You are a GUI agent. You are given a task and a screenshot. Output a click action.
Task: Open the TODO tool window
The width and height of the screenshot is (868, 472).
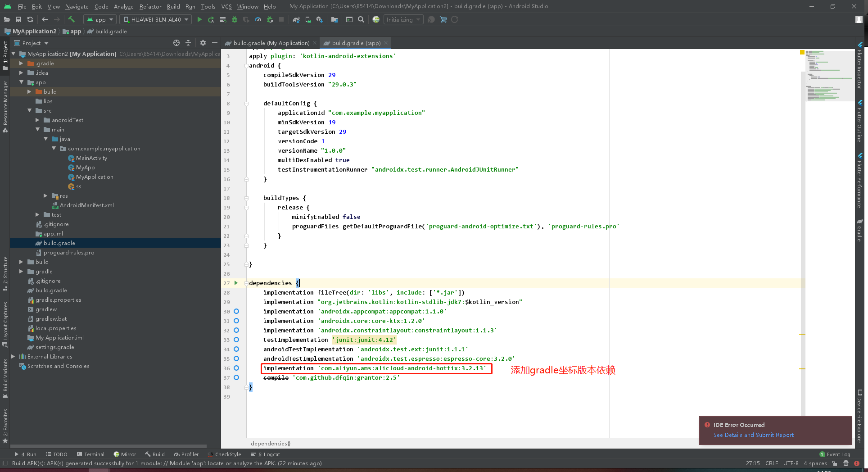[x=57, y=454]
